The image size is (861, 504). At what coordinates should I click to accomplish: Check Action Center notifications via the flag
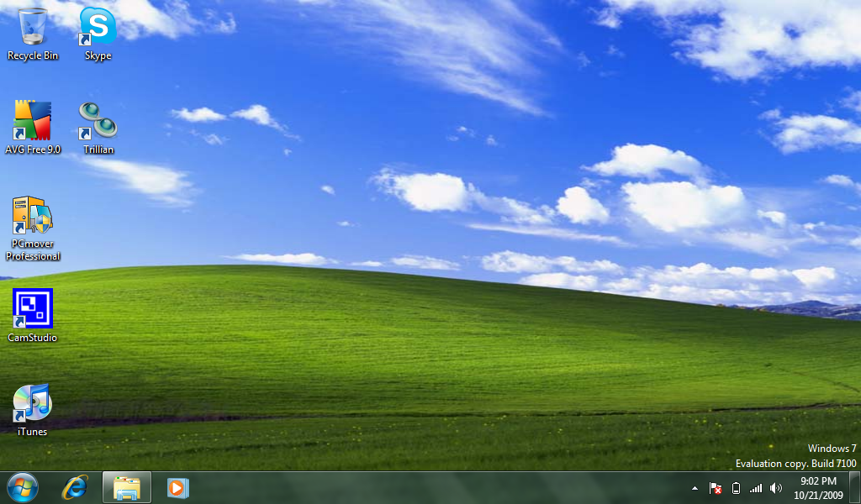click(715, 487)
